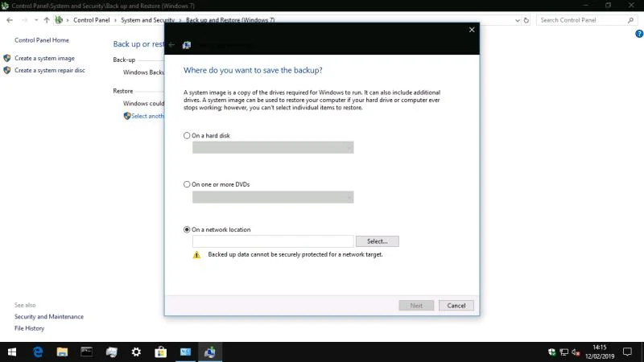The height and width of the screenshot is (362, 644).
Task: Click the 'Windows Backu' text
Action: pyautogui.click(x=143, y=72)
